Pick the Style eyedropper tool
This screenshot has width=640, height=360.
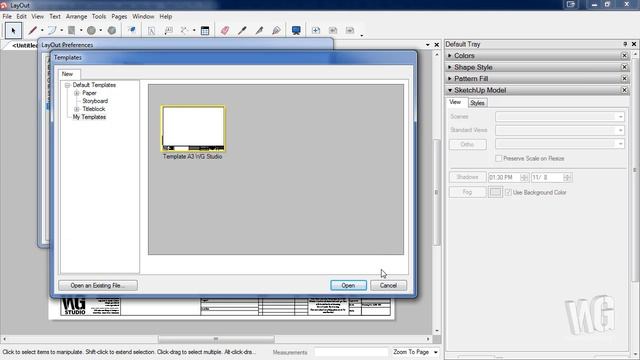pos(242,31)
